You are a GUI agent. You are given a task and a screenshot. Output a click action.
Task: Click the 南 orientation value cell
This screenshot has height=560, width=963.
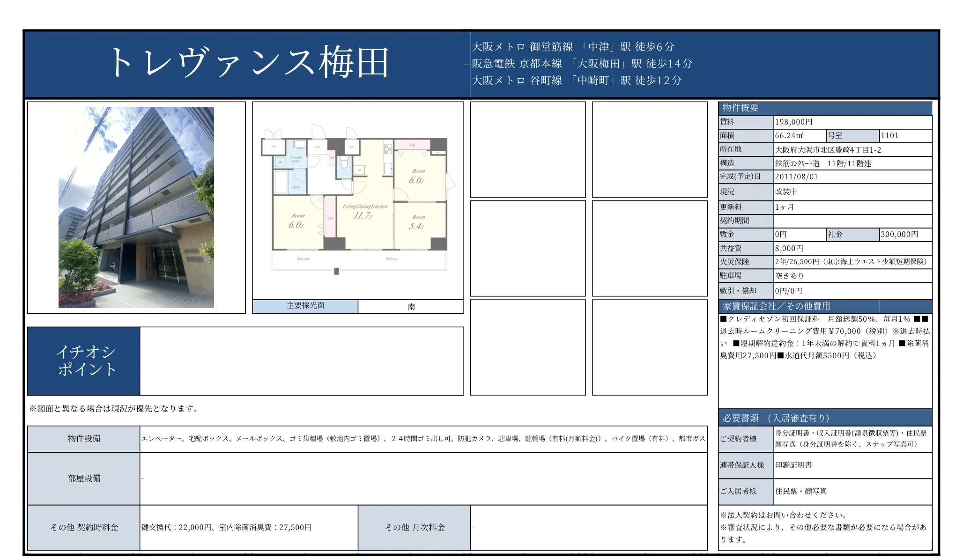click(x=411, y=307)
